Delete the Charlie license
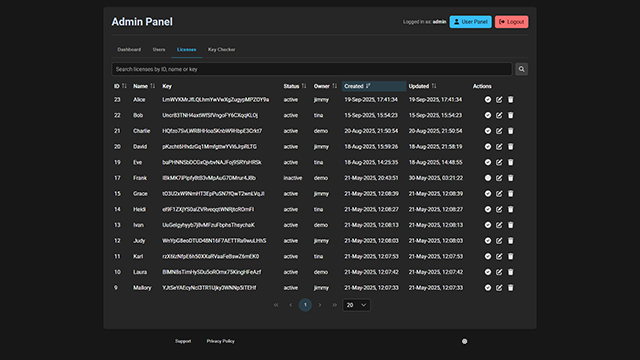 pyautogui.click(x=511, y=131)
